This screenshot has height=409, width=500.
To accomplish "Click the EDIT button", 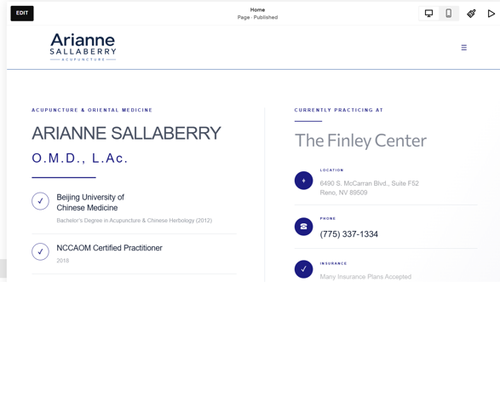I will click(x=22, y=13).
